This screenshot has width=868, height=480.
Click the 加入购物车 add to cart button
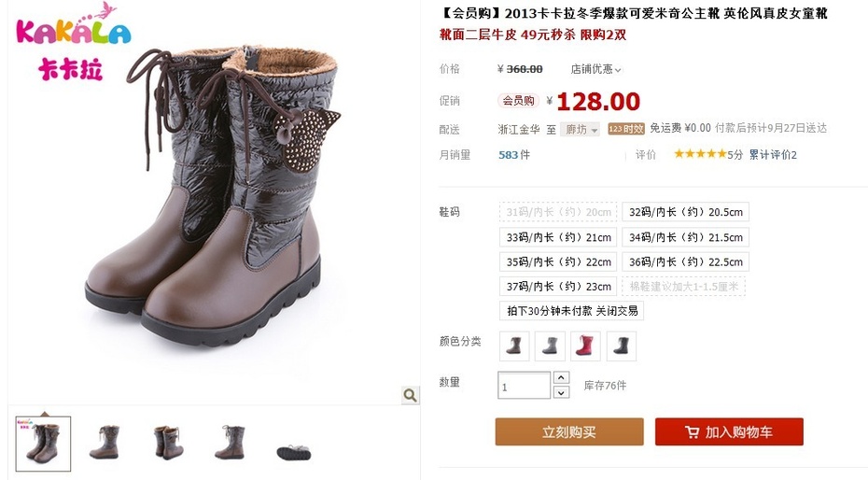click(729, 431)
